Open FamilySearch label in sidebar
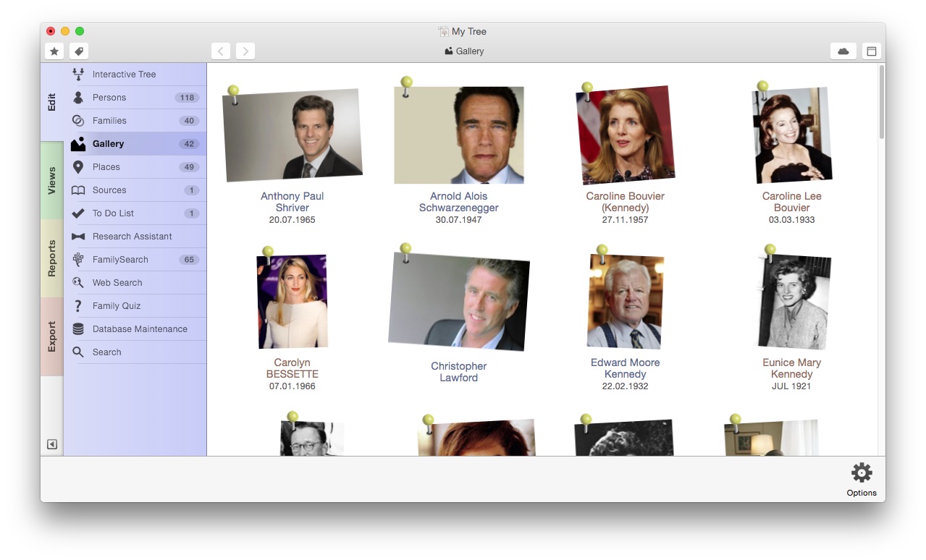This screenshot has height=560, width=926. point(120,259)
